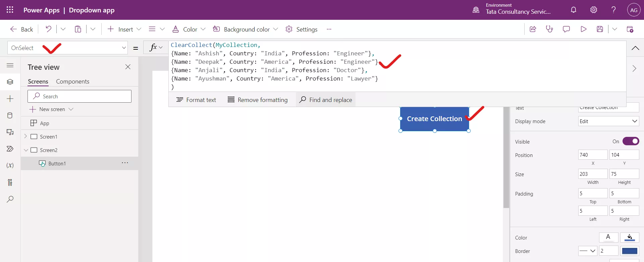644x262 pixels.
Task: Open the Color menu
Action: pos(189,29)
